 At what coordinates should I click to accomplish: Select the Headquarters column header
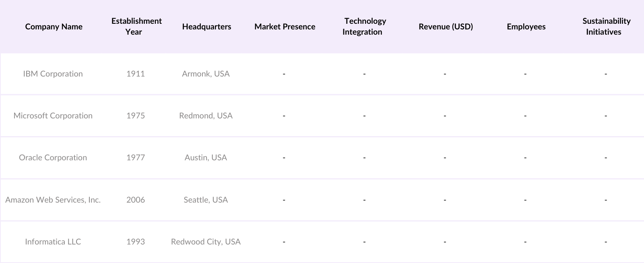click(x=206, y=27)
